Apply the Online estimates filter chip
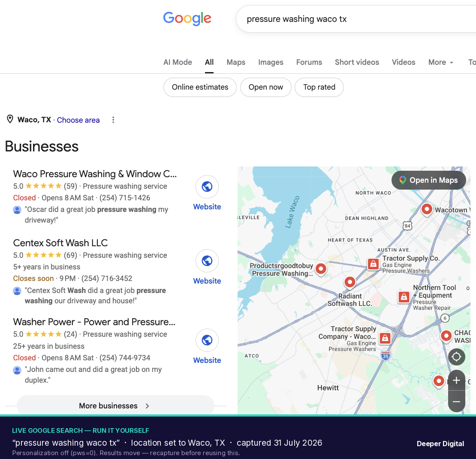 tap(200, 87)
